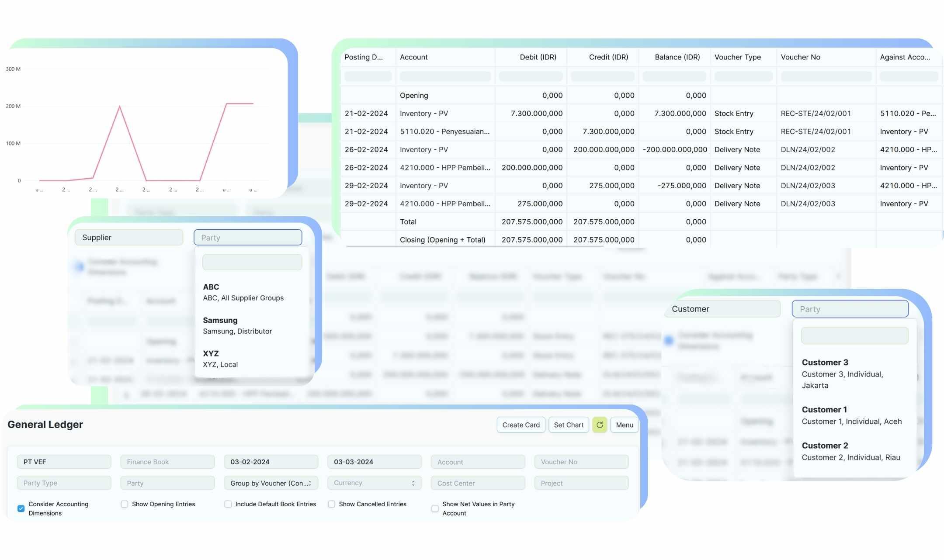Open the Group by Voucher dropdown

tap(271, 483)
